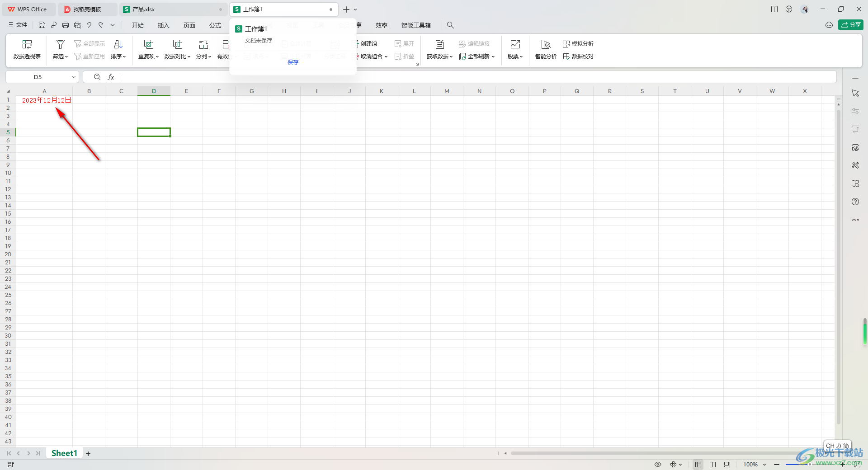868x470 pixels.
Task: Click the cloud sync icon beside share
Action: [829, 25]
